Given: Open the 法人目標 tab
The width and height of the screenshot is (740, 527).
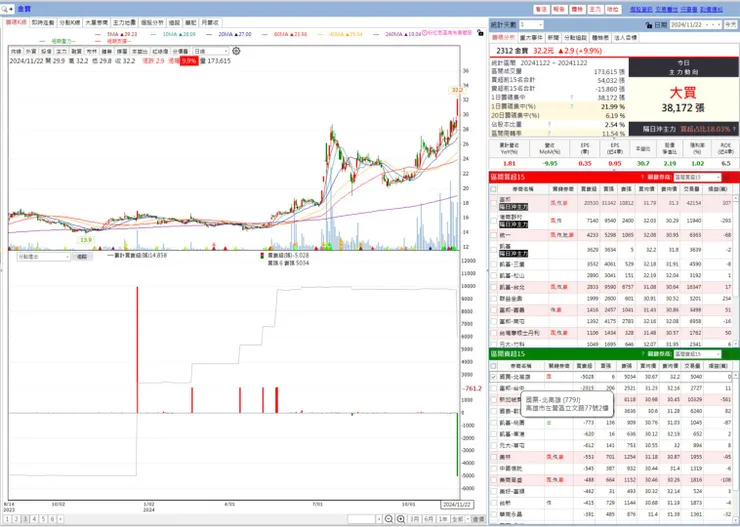Looking at the screenshot, I should pyautogui.click(x=625, y=37).
